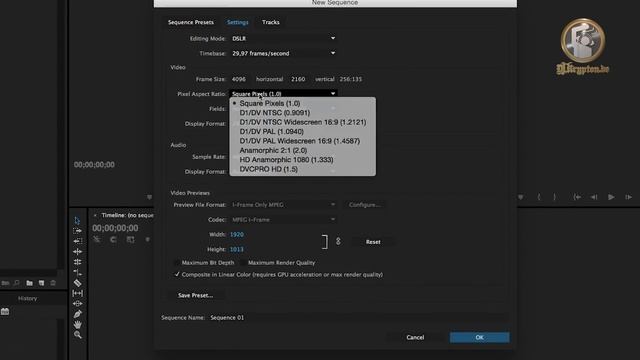Step forward one frame in program monitor
Viewport: 640px width, 360px height.
629,197
